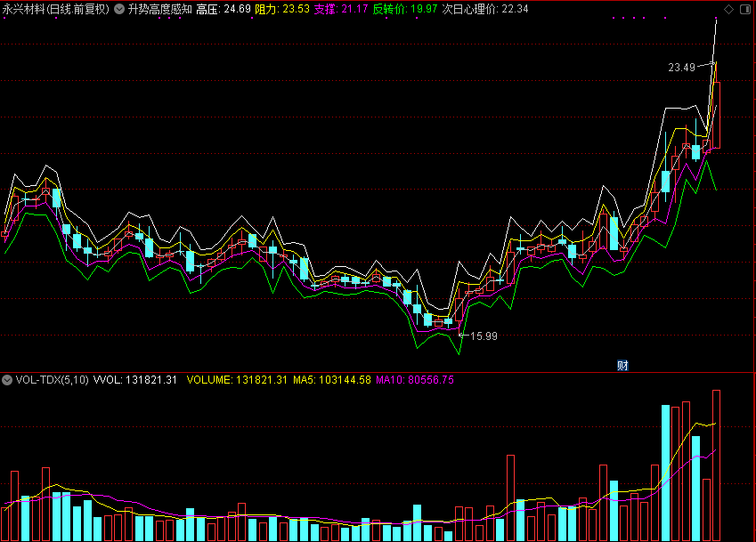The height and width of the screenshot is (542, 756).
Task: Click the 高压: 24.69 value label
Action: click(x=224, y=9)
